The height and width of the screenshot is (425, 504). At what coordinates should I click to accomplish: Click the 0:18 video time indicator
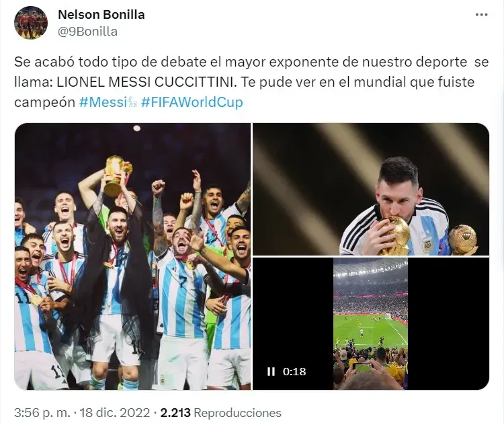point(294,372)
